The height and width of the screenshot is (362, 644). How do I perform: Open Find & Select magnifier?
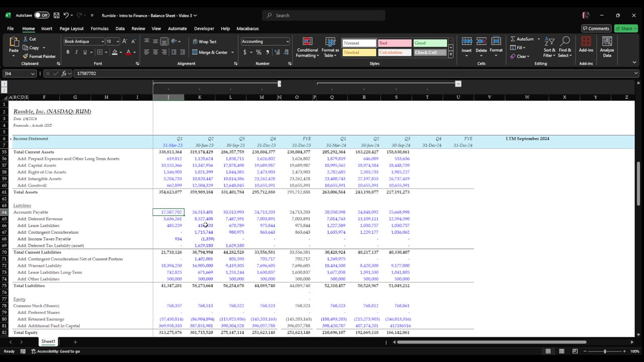pyautogui.click(x=565, y=47)
